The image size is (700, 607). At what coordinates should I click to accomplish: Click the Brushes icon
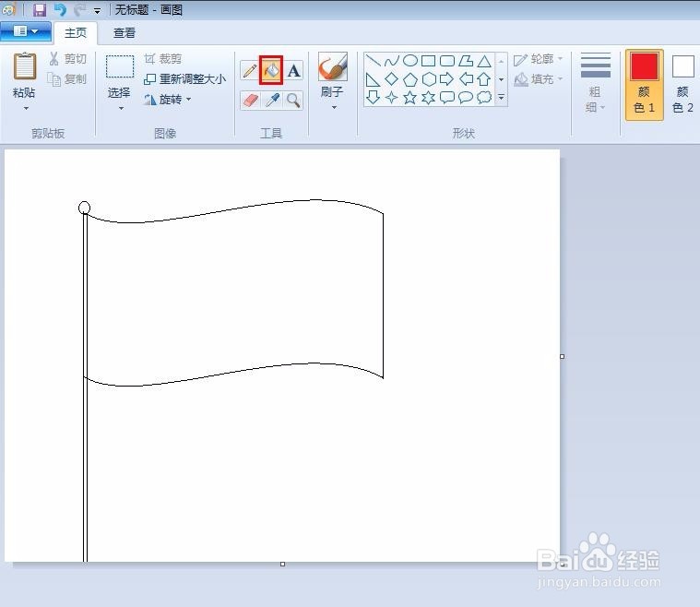333,66
